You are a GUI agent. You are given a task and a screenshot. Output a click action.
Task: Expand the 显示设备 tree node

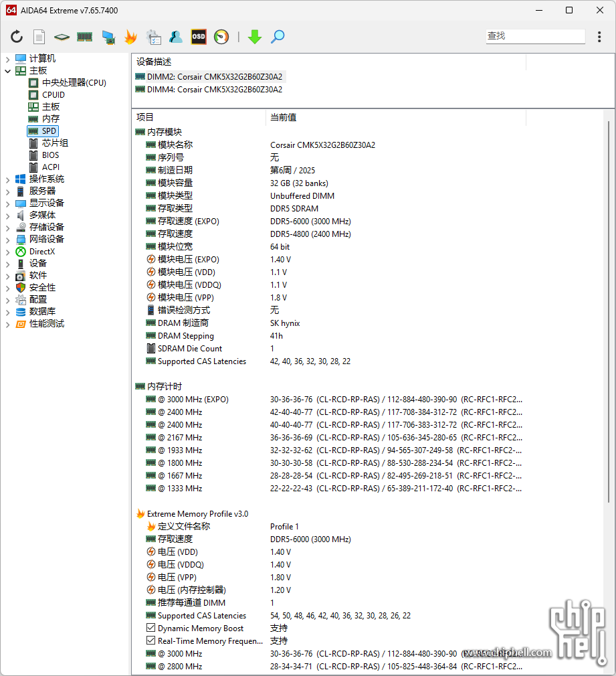click(7, 203)
